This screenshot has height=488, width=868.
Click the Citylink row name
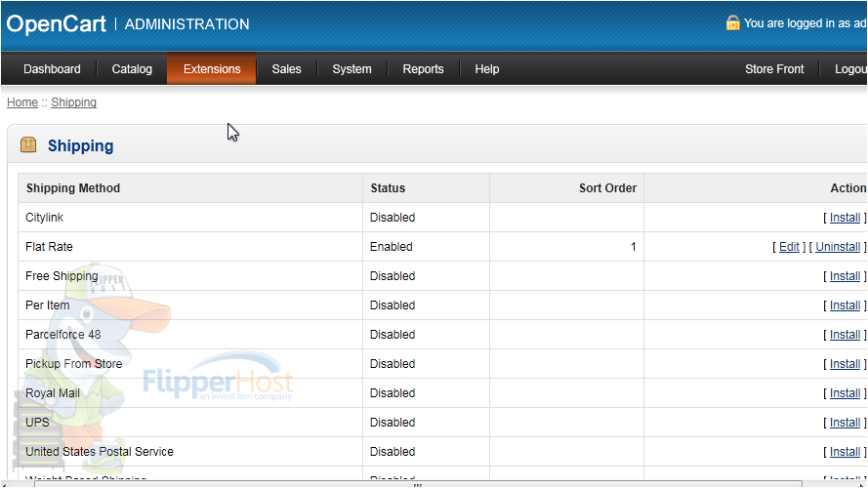44,218
